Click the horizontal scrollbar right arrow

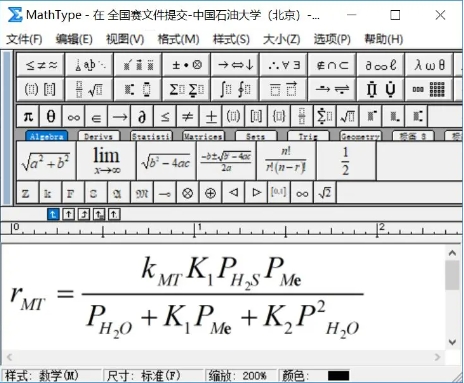(x=437, y=357)
